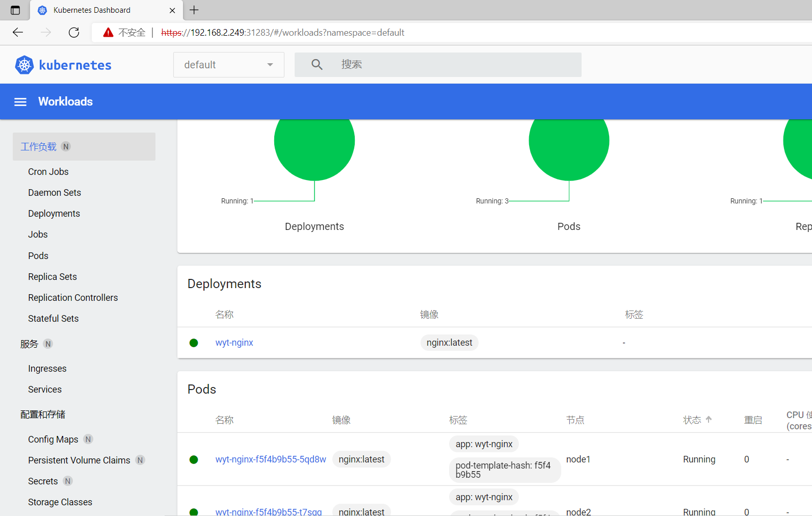This screenshot has height=516, width=812.
Task: Click Running: 3 legend for Pods
Action: coord(492,201)
